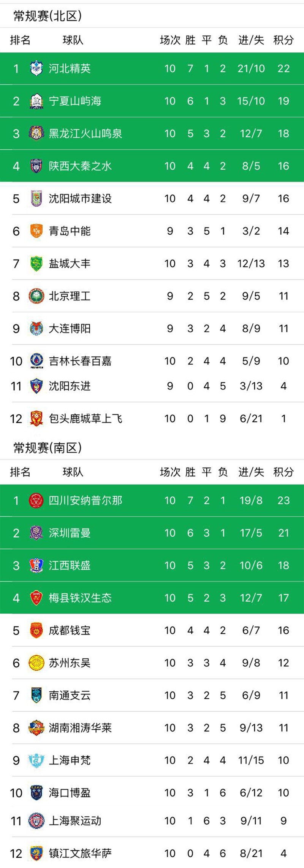Click the 深圳雷曼 purple team badge

point(36,533)
